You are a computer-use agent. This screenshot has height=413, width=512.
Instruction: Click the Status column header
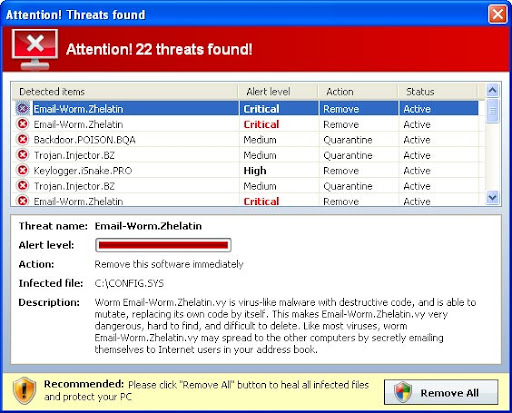coord(438,91)
